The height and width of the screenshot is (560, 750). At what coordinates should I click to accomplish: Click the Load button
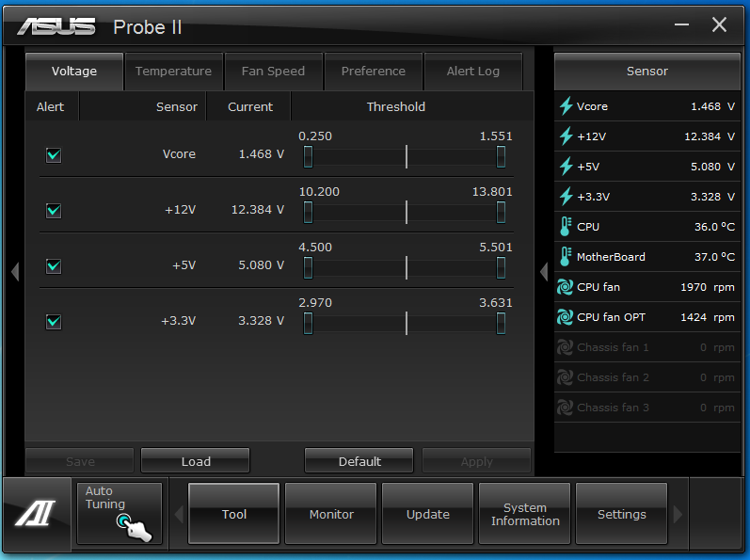pyautogui.click(x=196, y=461)
